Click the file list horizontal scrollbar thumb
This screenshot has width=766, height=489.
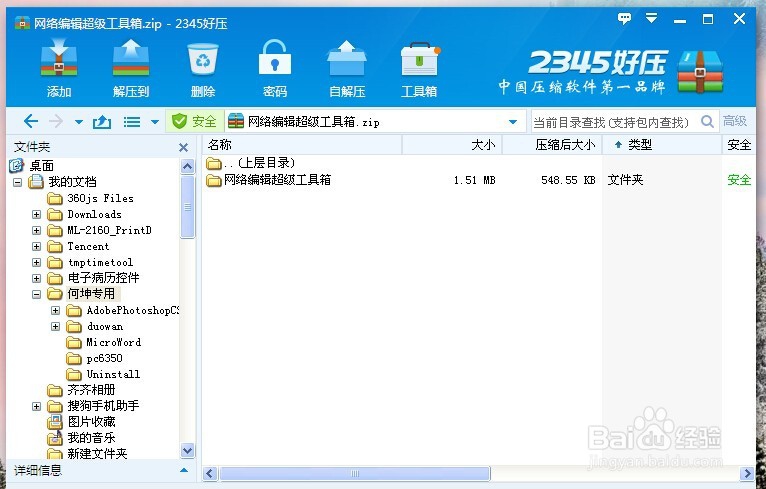[355, 473]
